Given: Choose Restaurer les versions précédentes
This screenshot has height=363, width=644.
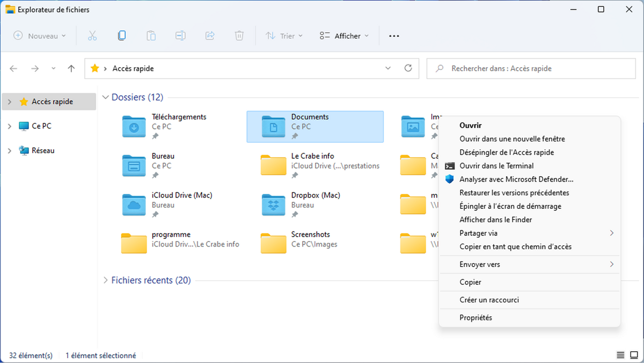Looking at the screenshot, I should point(530,193).
